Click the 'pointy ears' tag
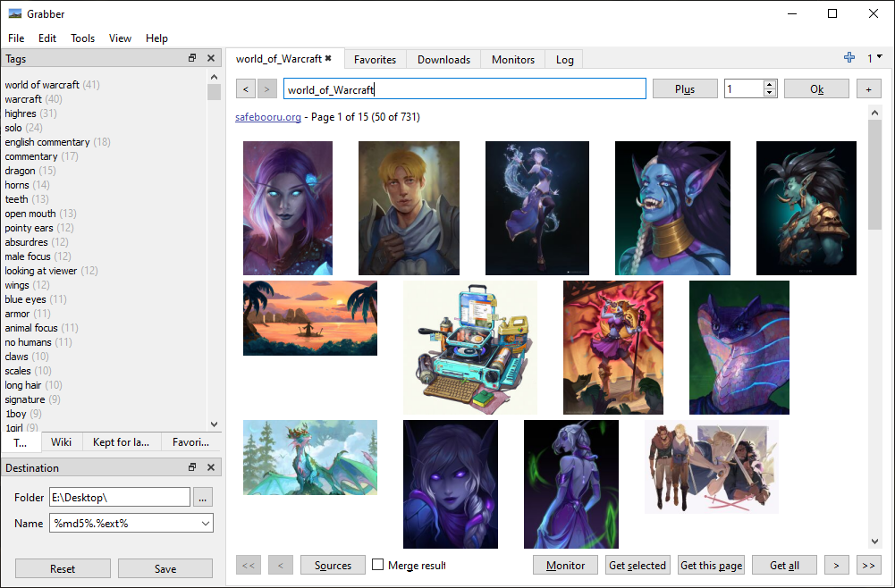The image size is (895, 588). (30, 228)
